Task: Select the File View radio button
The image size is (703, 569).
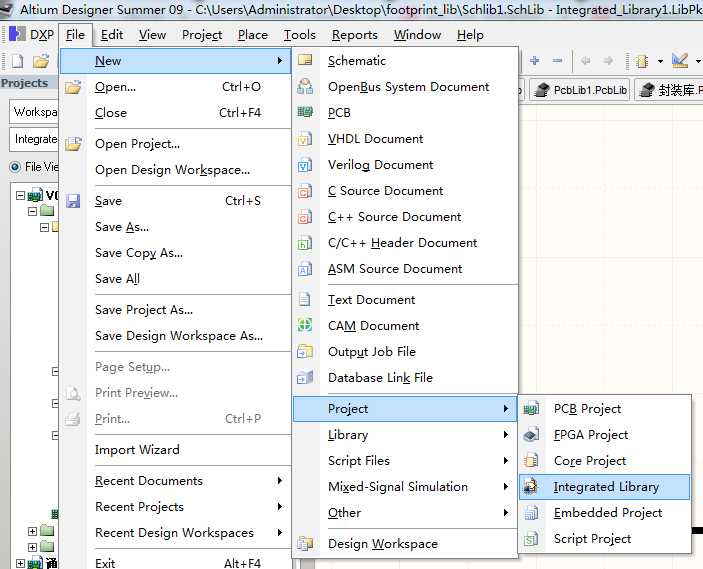Action: [15, 167]
